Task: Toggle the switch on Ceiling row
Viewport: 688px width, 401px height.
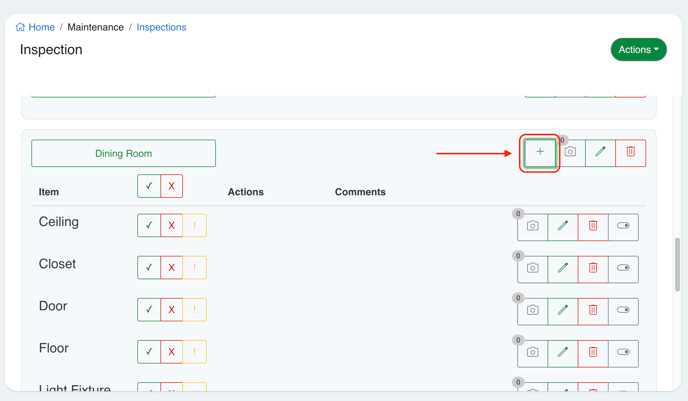Action: point(623,227)
